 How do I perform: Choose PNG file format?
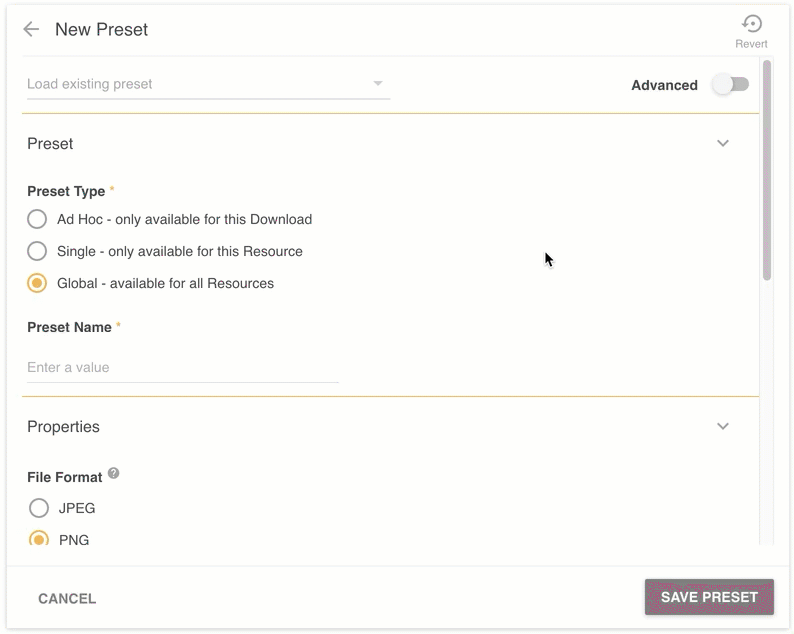(39, 539)
